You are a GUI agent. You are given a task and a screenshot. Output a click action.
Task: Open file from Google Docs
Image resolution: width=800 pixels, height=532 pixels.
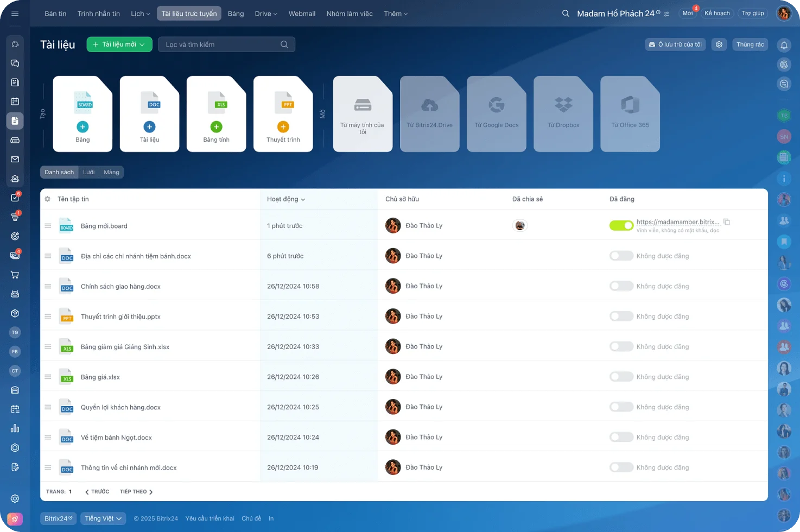pyautogui.click(x=496, y=114)
